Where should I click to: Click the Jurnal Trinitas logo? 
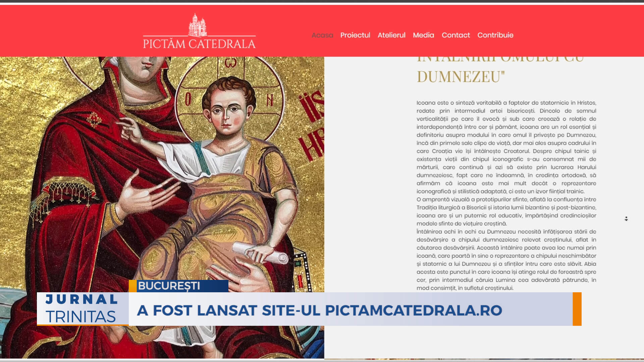click(x=83, y=309)
